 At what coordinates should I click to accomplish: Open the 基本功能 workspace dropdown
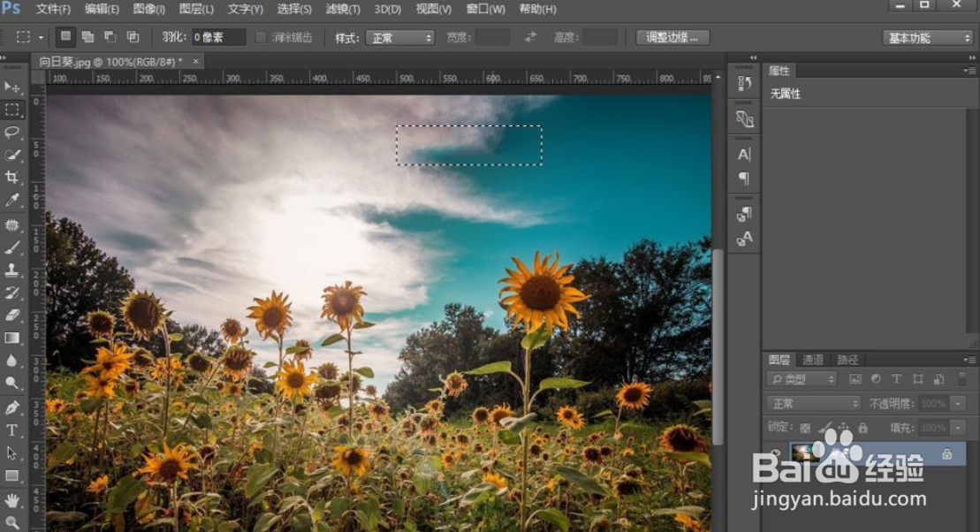click(x=928, y=38)
